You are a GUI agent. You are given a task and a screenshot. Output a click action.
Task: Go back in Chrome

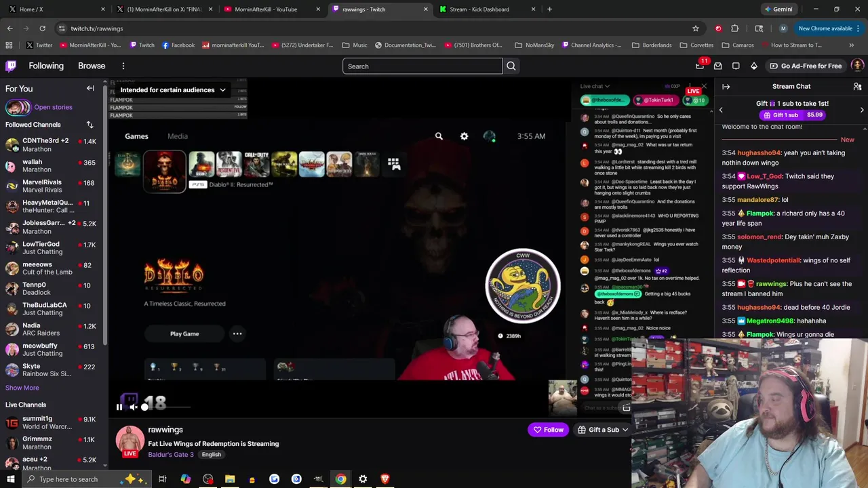pos(9,28)
